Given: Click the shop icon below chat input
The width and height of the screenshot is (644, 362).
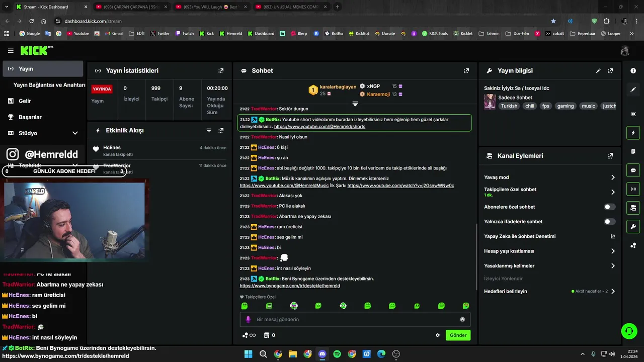Looking at the screenshot, I should [x=267, y=335].
